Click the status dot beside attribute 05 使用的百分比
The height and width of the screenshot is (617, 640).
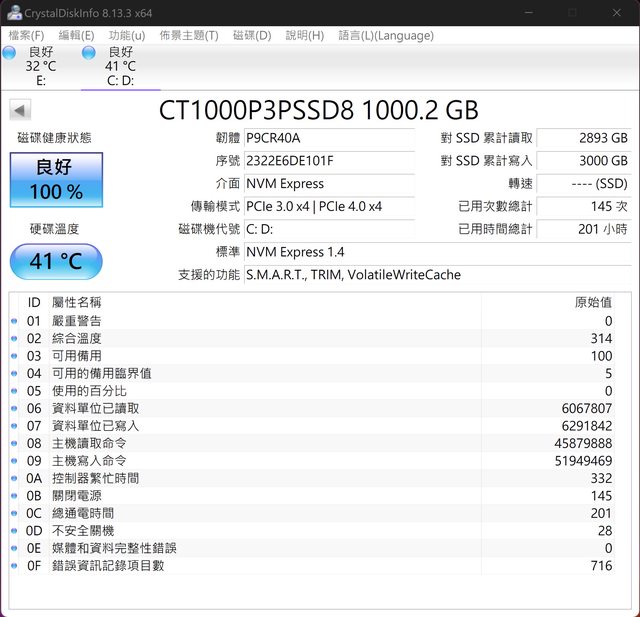[x=14, y=391]
